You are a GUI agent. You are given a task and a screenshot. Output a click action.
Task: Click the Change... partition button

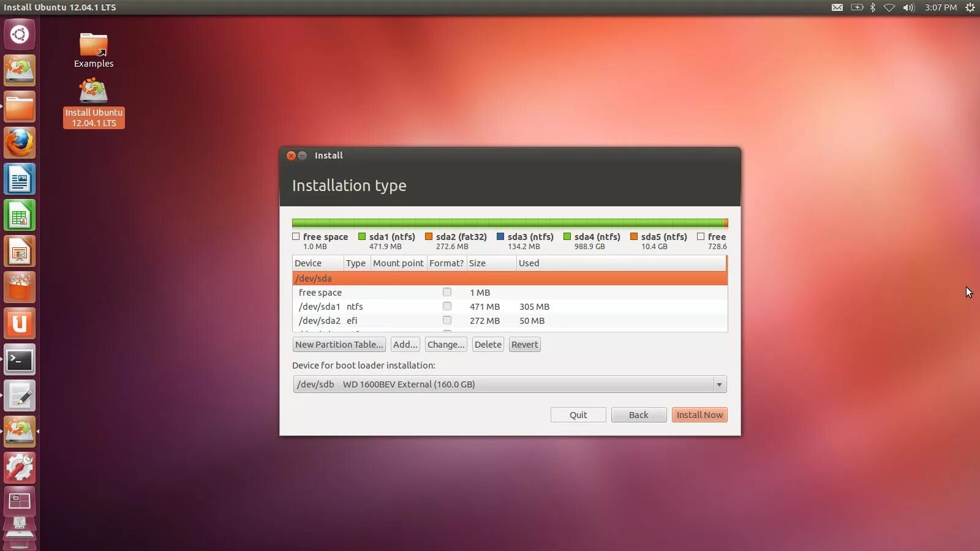[x=446, y=345]
